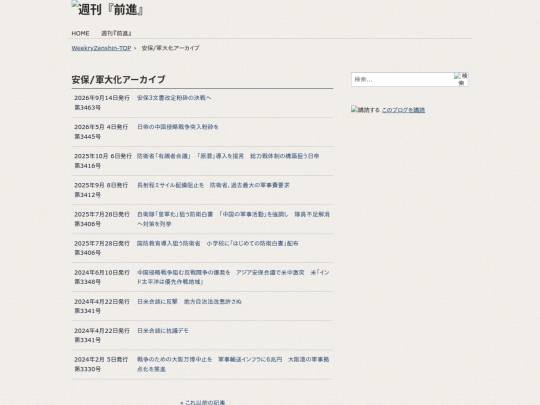Open the 国防教育導入狙う防衛省 article link
This screenshot has width=540, height=405.
(x=218, y=243)
